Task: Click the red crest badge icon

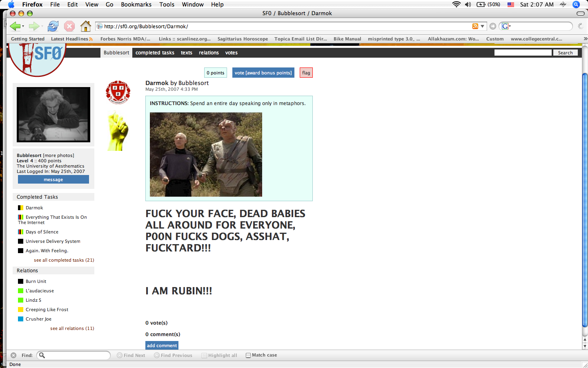Action: [x=118, y=92]
